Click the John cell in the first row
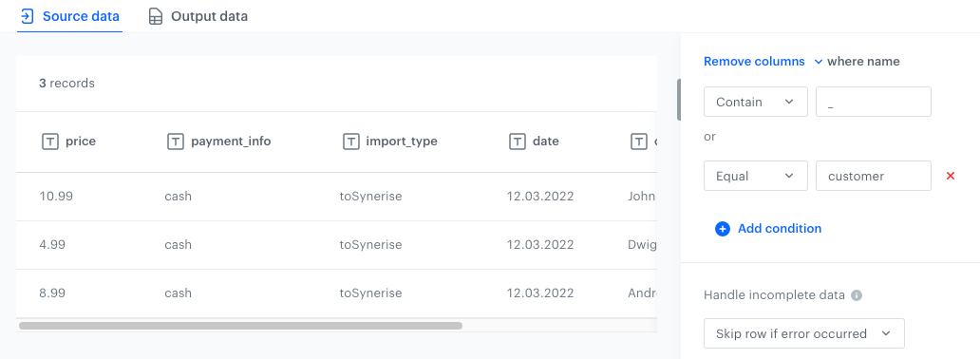Image resolution: width=980 pixels, height=359 pixels. click(642, 196)
